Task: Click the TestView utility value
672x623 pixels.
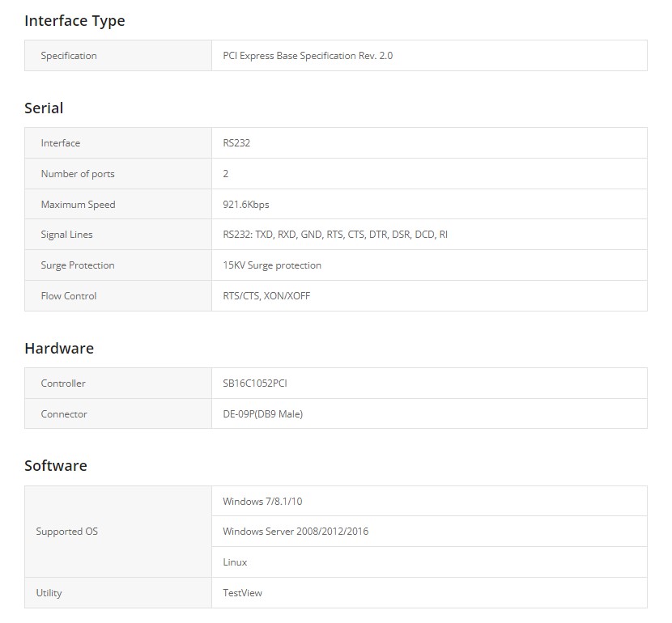Action: tap(243, 593)
